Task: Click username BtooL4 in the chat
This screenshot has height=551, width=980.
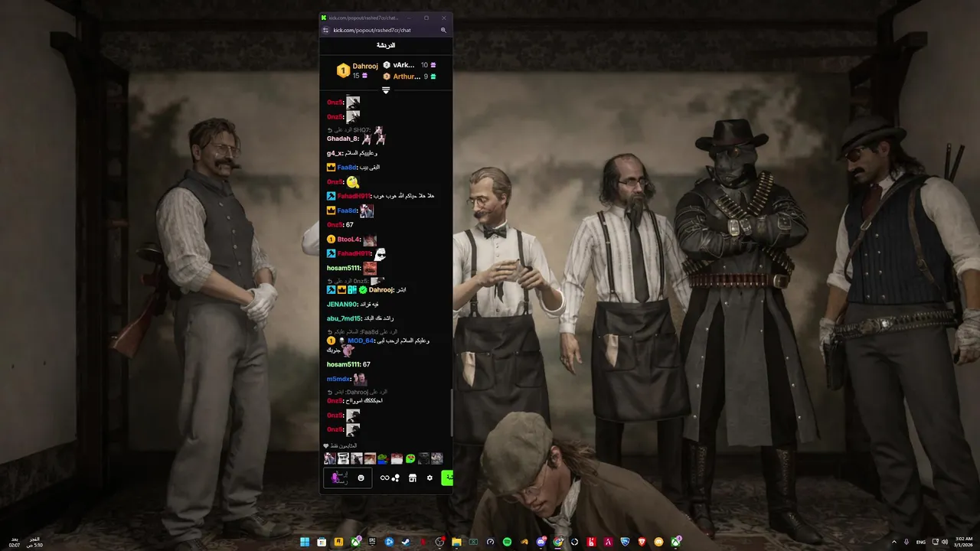Action: 348,240
